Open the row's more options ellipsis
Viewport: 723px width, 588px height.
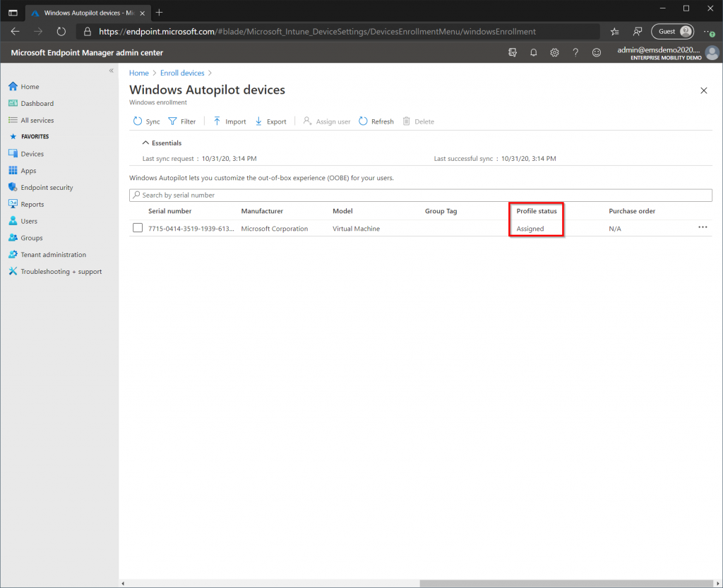703,227
